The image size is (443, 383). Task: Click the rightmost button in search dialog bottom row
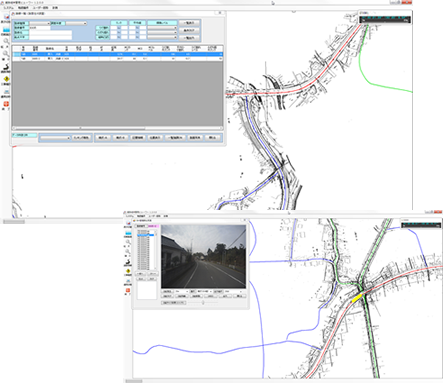click(x=212, y=138)
